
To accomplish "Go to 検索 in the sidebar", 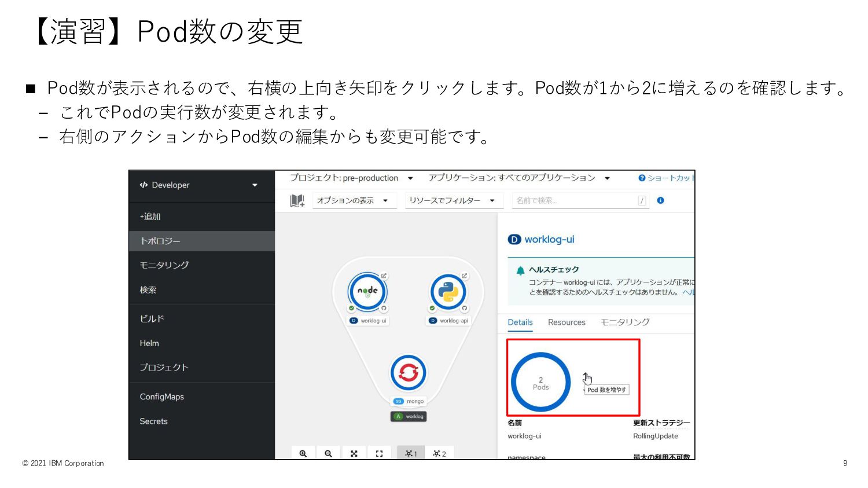I will pyautogui.click(x=148, y=289).
